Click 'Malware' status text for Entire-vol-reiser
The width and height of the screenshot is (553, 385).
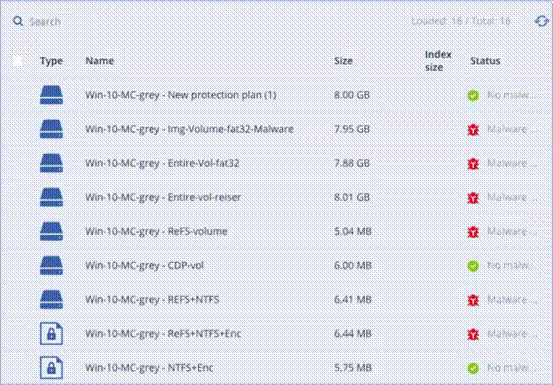point(512,197)
